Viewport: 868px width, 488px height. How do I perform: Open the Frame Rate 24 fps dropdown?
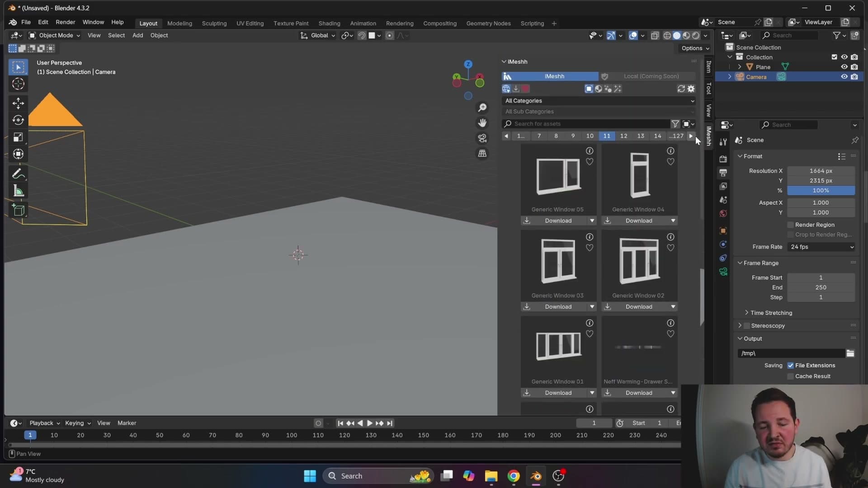(x=821, y=247)
